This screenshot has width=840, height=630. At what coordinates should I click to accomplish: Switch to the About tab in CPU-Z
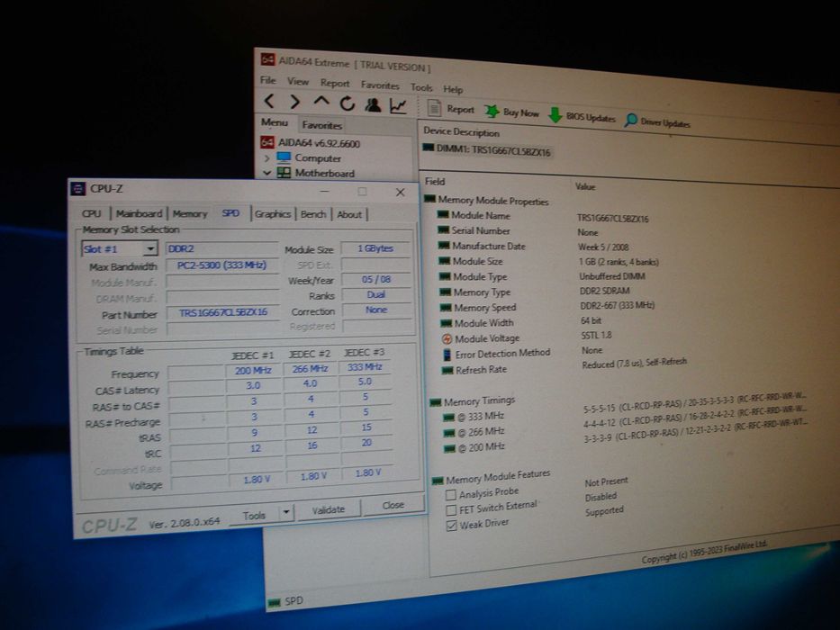(349, 215)
